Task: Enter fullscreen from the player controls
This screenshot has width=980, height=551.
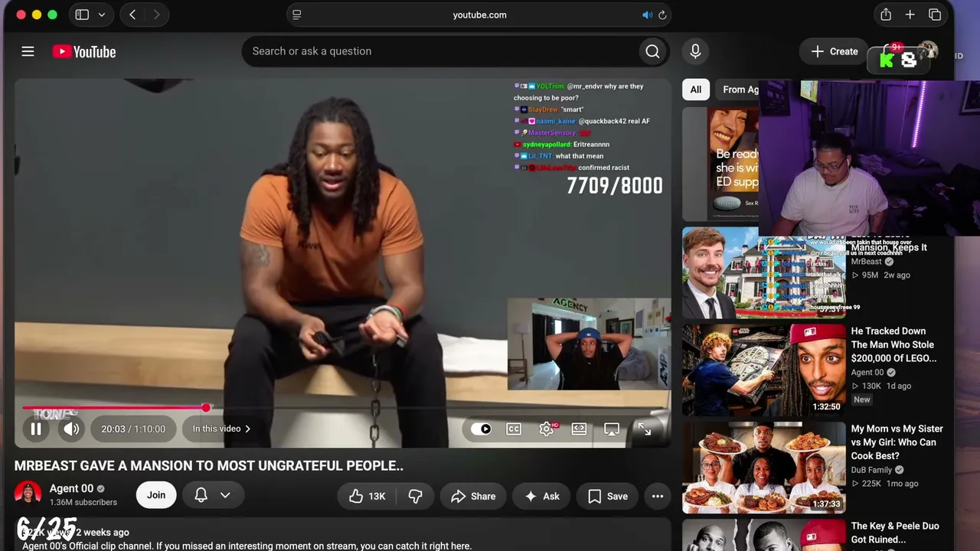Action: click(x=645, y=429)
